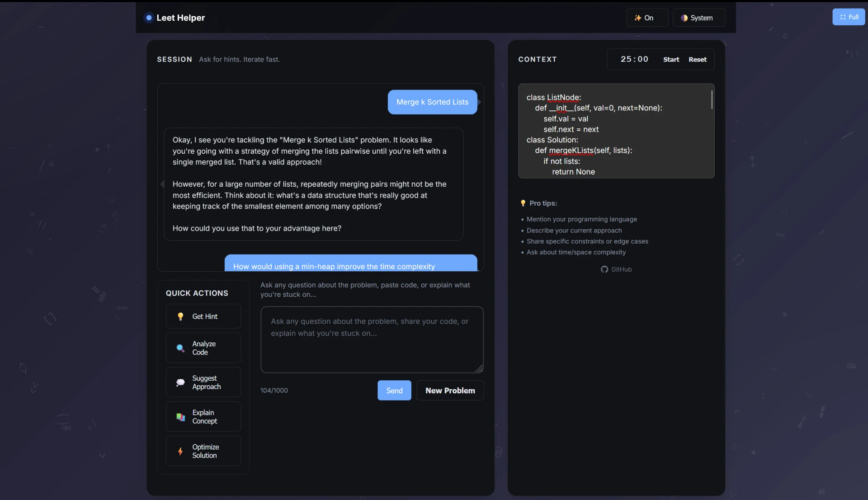Send the typed message
The image size is (868, 500).
point(394,391)
